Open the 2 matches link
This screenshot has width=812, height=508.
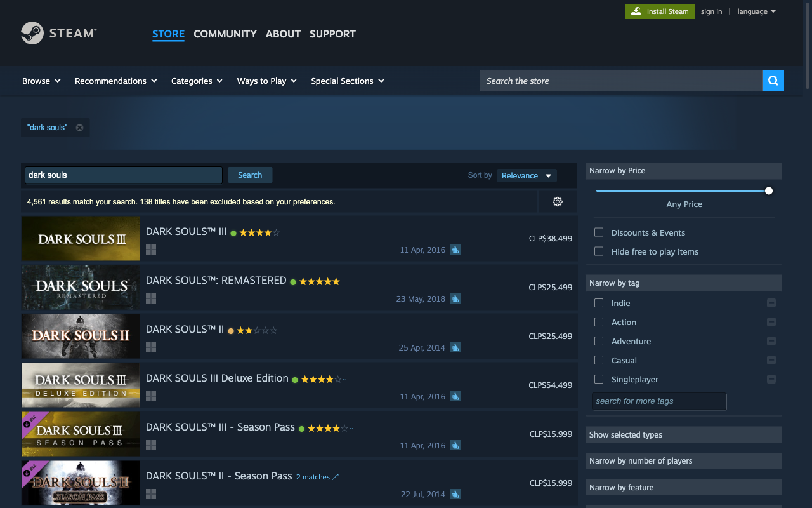click(317, 477)
